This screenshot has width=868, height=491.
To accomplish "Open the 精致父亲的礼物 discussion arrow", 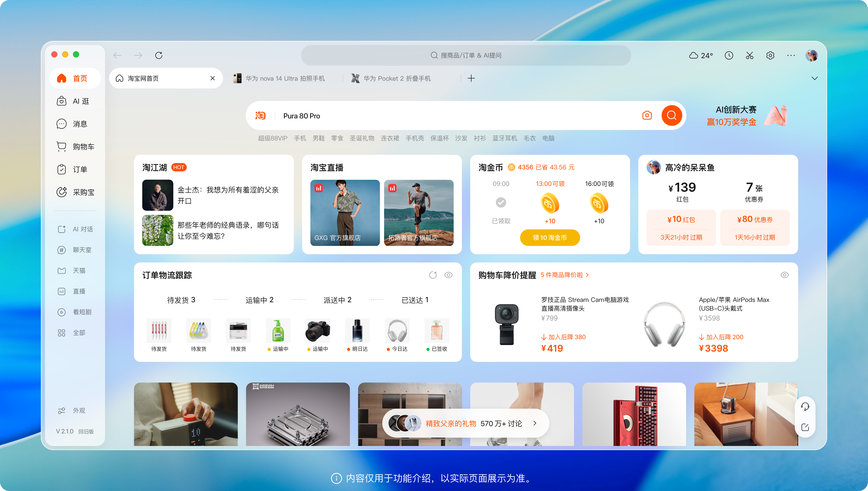I will tap(535, 423).
